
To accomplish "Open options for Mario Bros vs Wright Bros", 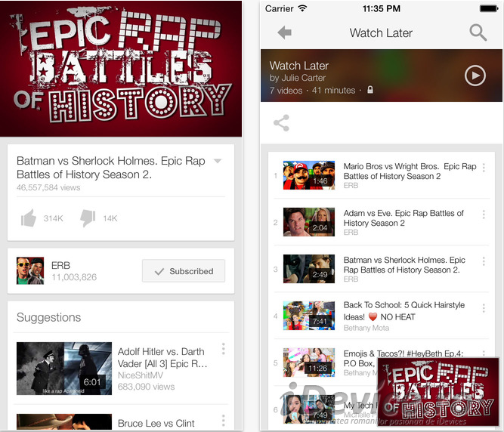I will tap(484, 168).
